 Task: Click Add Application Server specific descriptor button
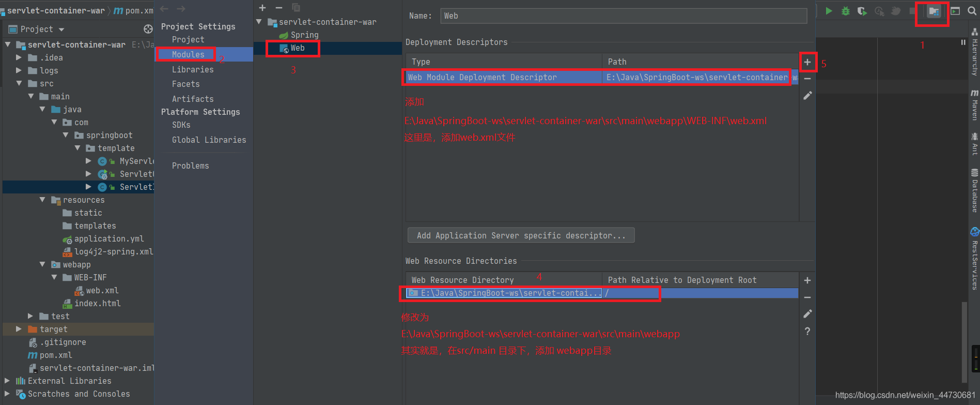point(521,235)
